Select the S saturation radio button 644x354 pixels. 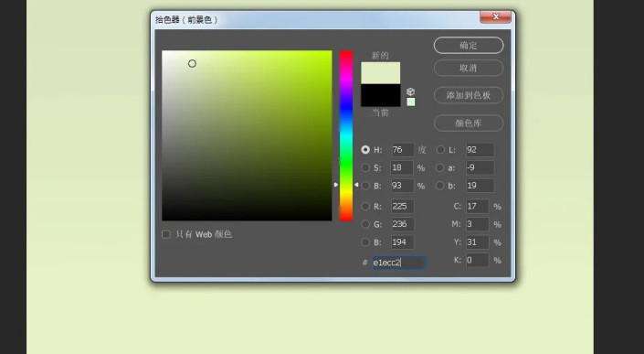click(x=365, y=167)
